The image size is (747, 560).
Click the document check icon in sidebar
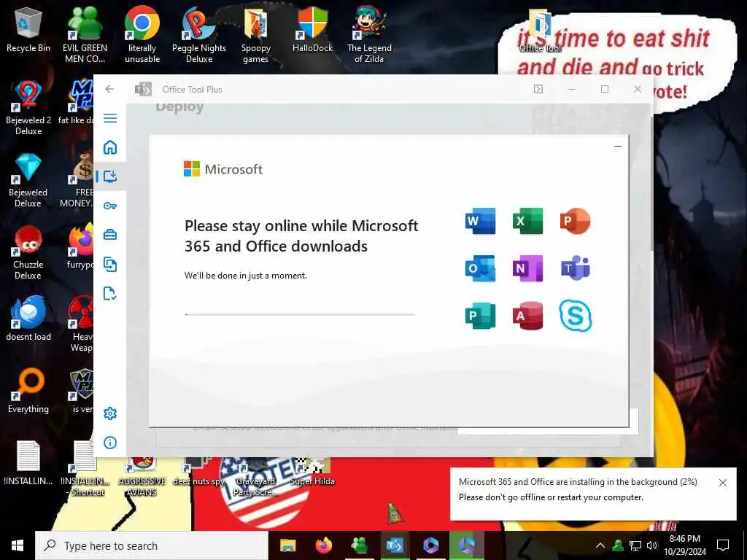click(x=110, y=293)
